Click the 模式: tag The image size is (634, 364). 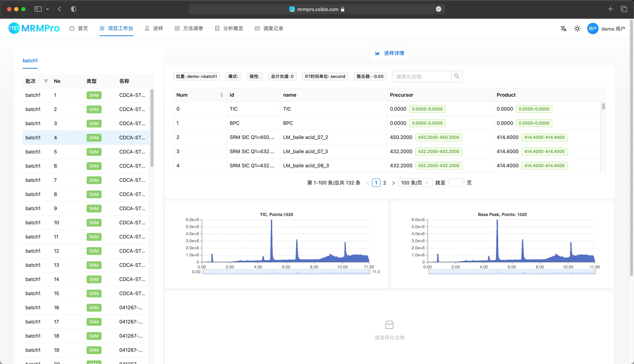pyautogui.click(x=233, y=76)
